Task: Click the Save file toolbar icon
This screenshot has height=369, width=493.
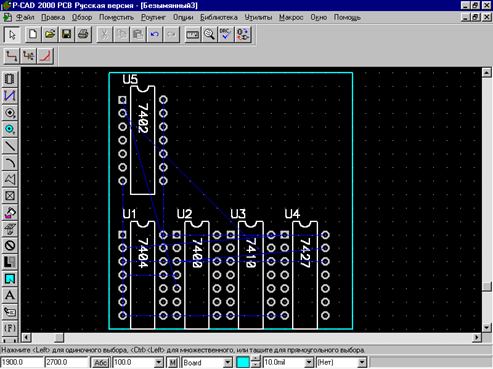Action: (67, 34)
